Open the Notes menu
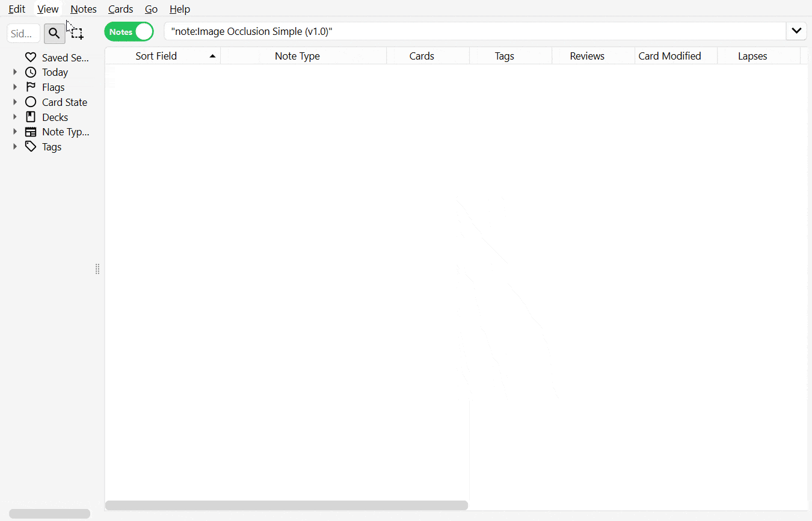This screenshot has width=812, height=521. [83, 9]
